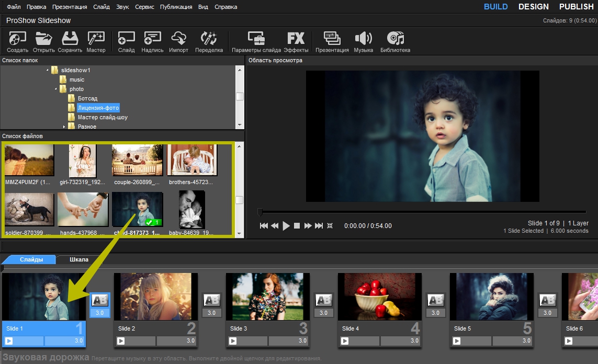The width and height of the screenshot is (598, 364).
Task: Play Slide 5 with its play button
Action: (x=457, y=341)
